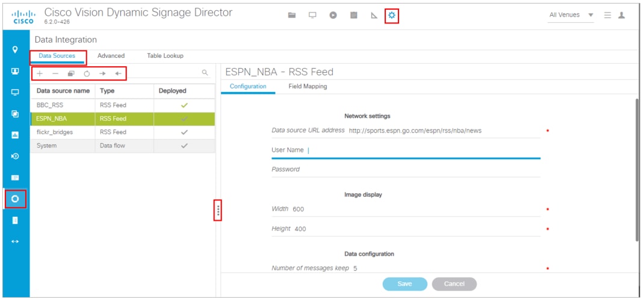The height and width of the screenshot is (302, 644).
Task: Open the Table Lookup tab
Action: tap(165, 56)
